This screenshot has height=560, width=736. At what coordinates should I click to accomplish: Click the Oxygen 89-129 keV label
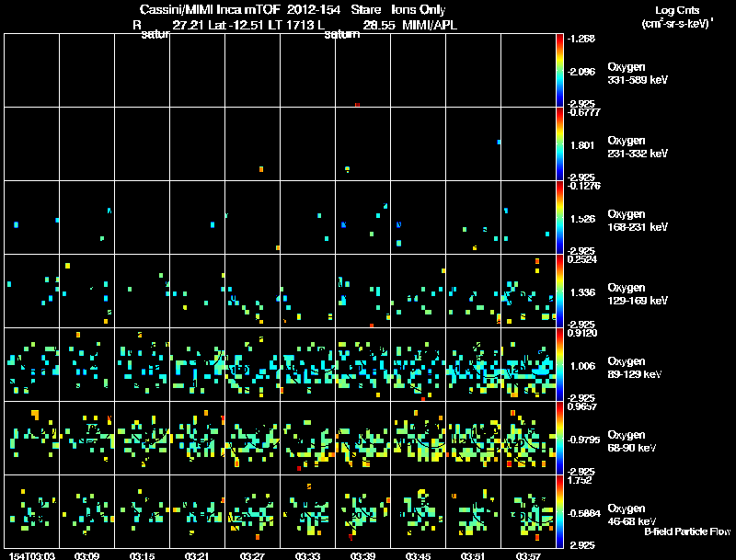coord(635,368)
